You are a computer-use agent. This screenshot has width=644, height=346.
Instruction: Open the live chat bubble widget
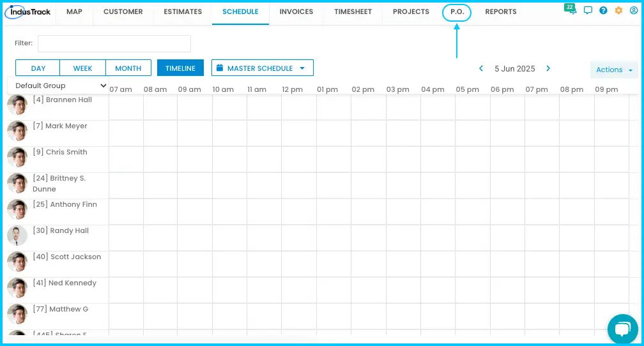[x=623, y=329]
